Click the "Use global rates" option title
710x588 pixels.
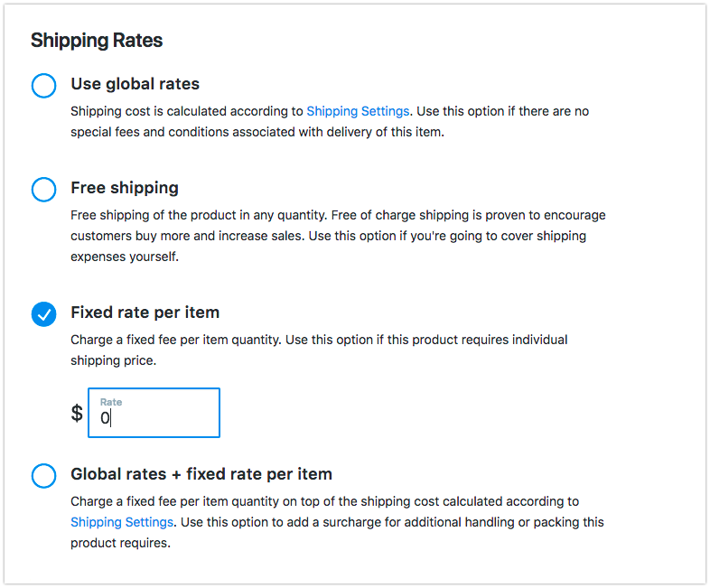[135, 84]
